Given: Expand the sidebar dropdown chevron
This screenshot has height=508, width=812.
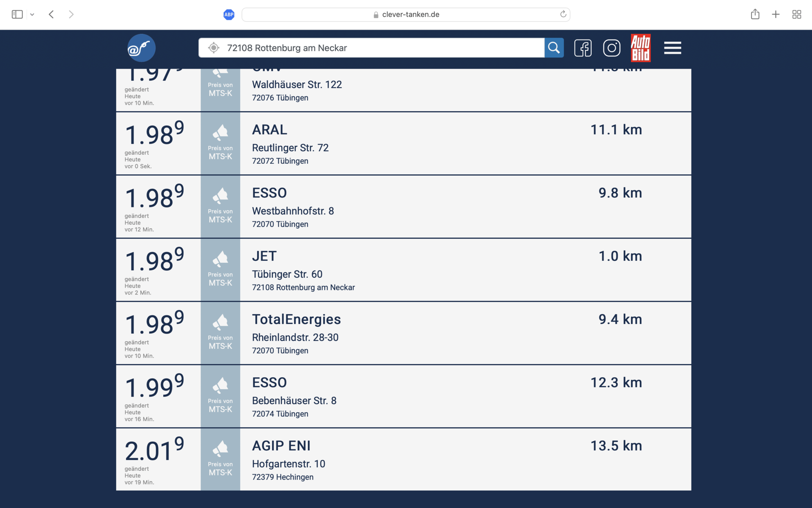Looking at the screenshot, I should click(x=32, y=14).
